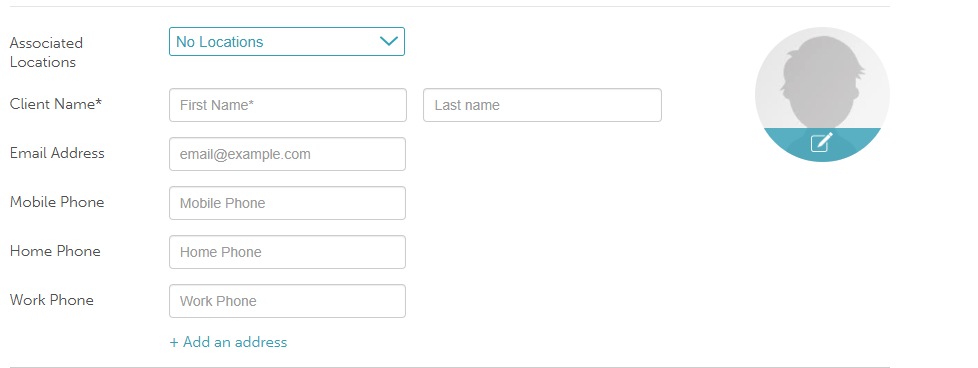Click the email@example.com input box

288,154
